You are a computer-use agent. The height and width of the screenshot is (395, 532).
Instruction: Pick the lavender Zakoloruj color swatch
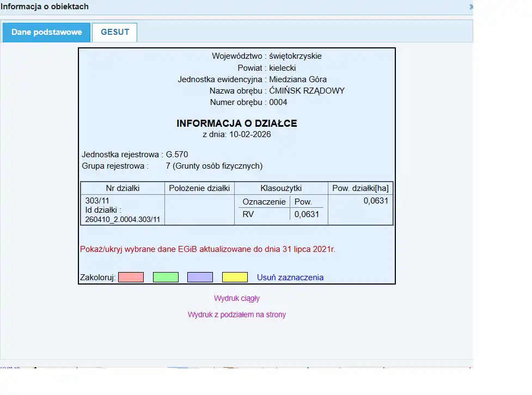pos(200,277)
